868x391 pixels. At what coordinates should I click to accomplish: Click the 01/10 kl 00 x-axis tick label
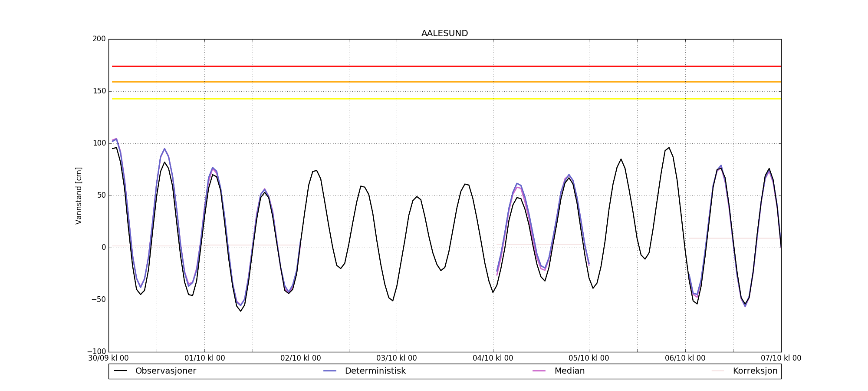pos(205,358)
